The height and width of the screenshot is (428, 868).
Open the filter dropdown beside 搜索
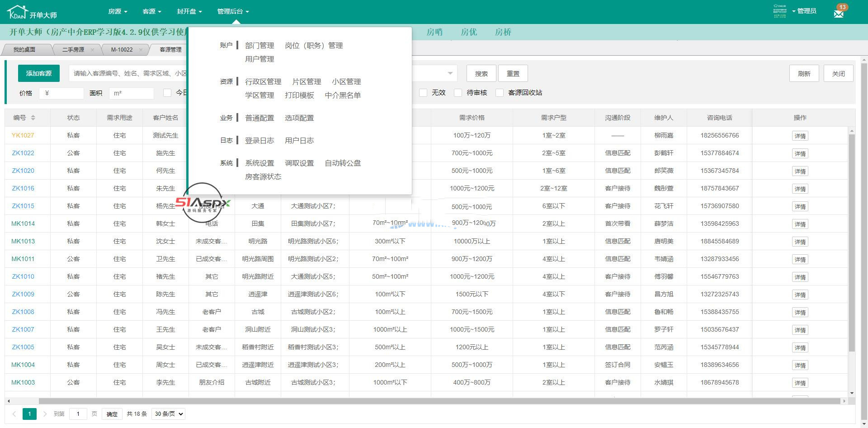point(450,73)
